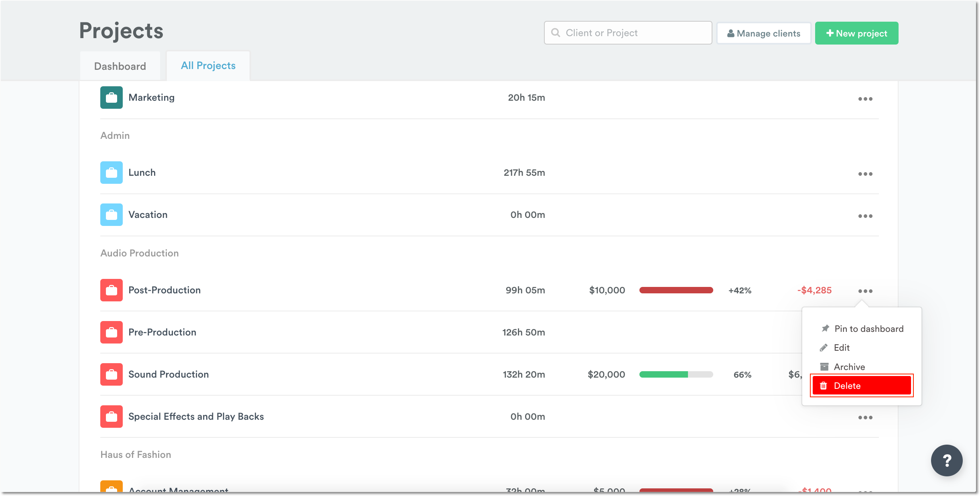Open Special Effects row three-dot menu
Screen dimensions: 980x496
coord(865,417)
